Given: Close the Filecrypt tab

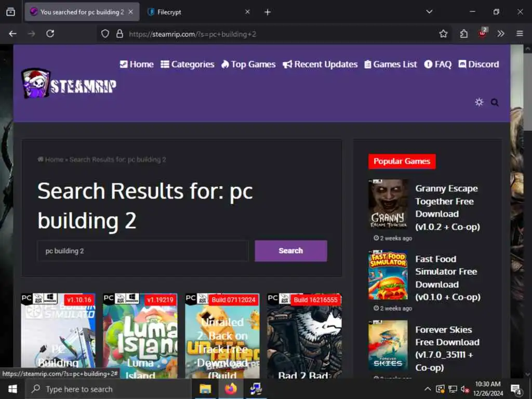Looking at the screenshot, I should (x=247, y=12).
